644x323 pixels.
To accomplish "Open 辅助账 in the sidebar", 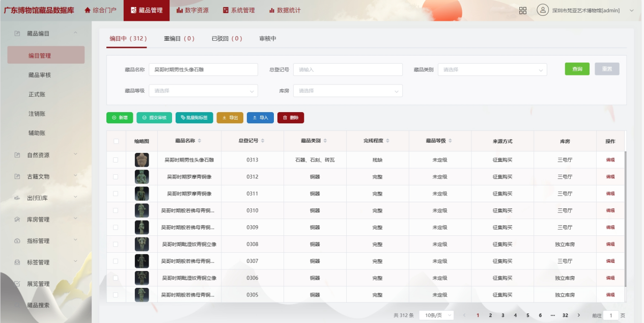I will pos(37,133).
